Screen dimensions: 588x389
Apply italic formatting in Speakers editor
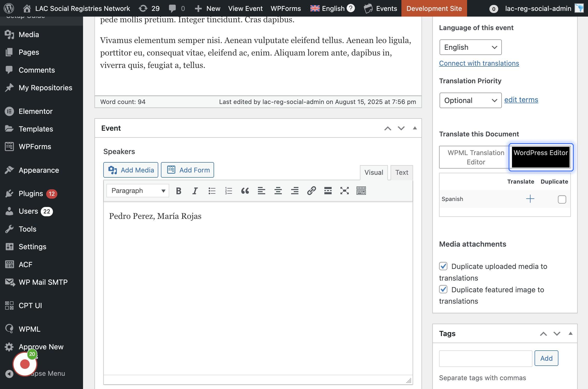tap(195, 191)
